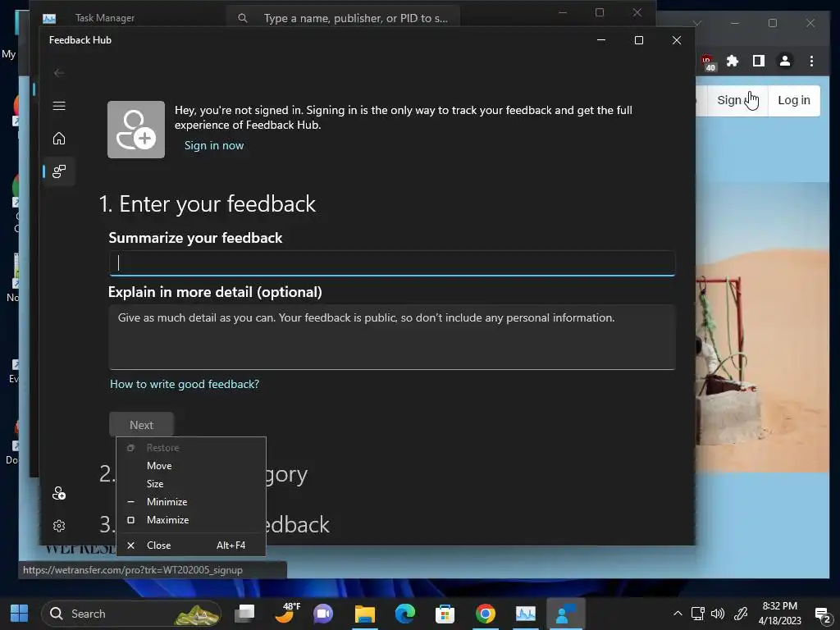Select Minimize in window context menu
Viewport: 840px width, 630px height.
pos(191,502)
